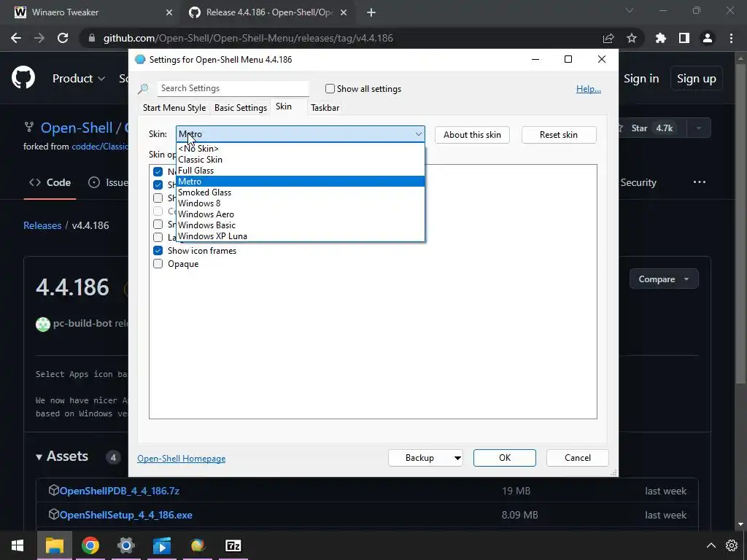Toggle Show icon frames checkbox

point(158,251)
